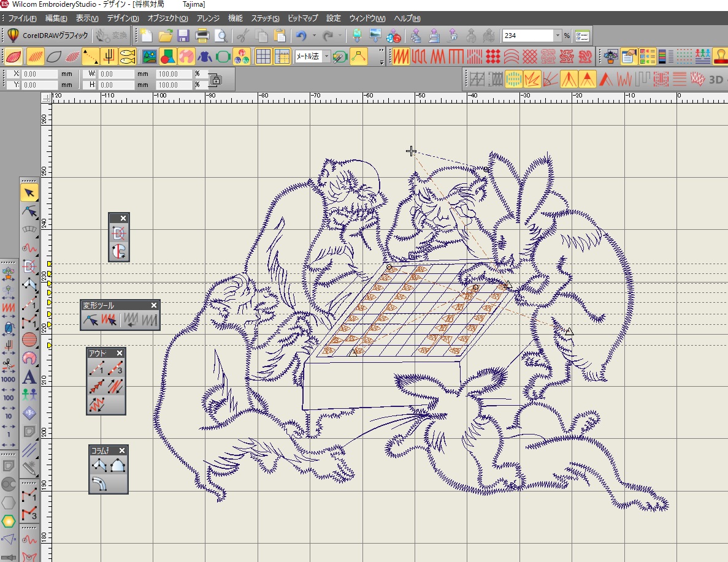Screen dimensions: 728x562
Task: Open ステッチ menu
Action: click(x=265, y=18)
